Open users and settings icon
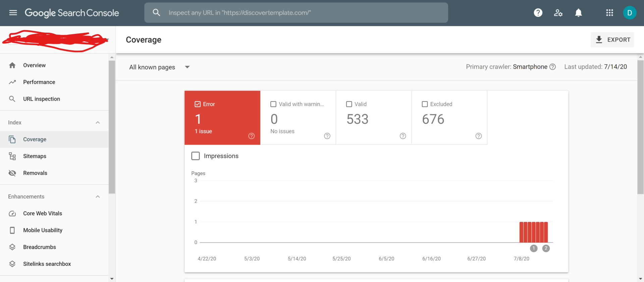644x282 pixels. pyautogui.click(x=558, y=13)
